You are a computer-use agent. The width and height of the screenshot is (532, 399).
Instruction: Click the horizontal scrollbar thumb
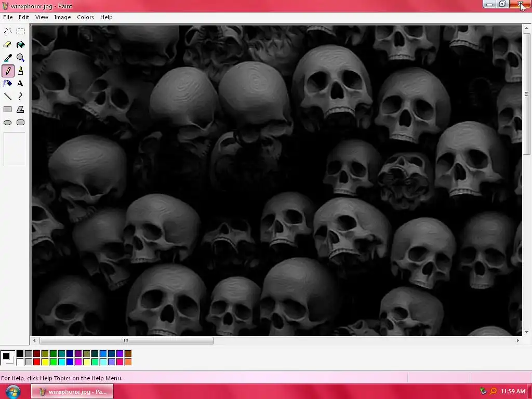pyautogui.click(x=126, y=340)
